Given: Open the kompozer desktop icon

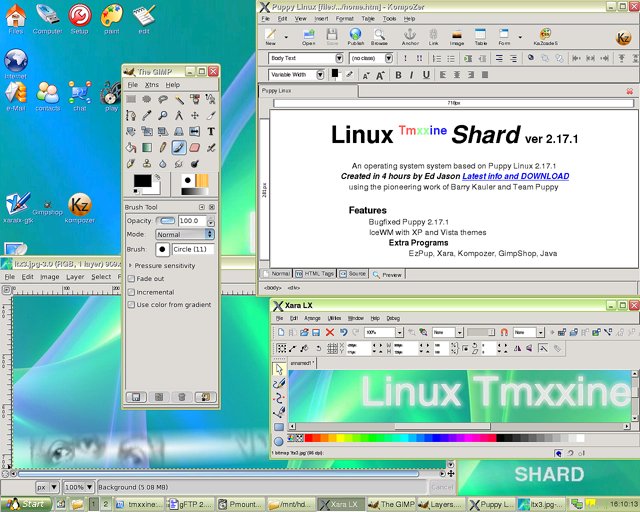Looking at the screenshot, I should tap(80, 208).
